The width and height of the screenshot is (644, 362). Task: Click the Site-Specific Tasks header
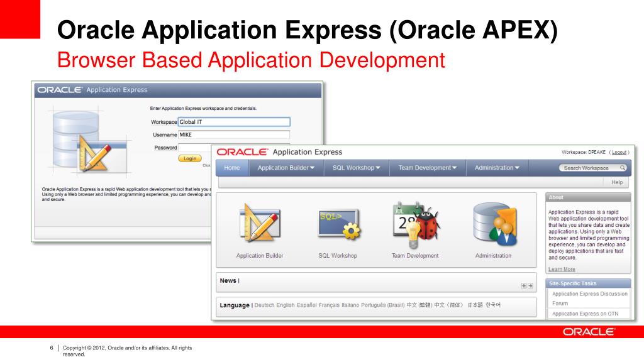(588, 283)
